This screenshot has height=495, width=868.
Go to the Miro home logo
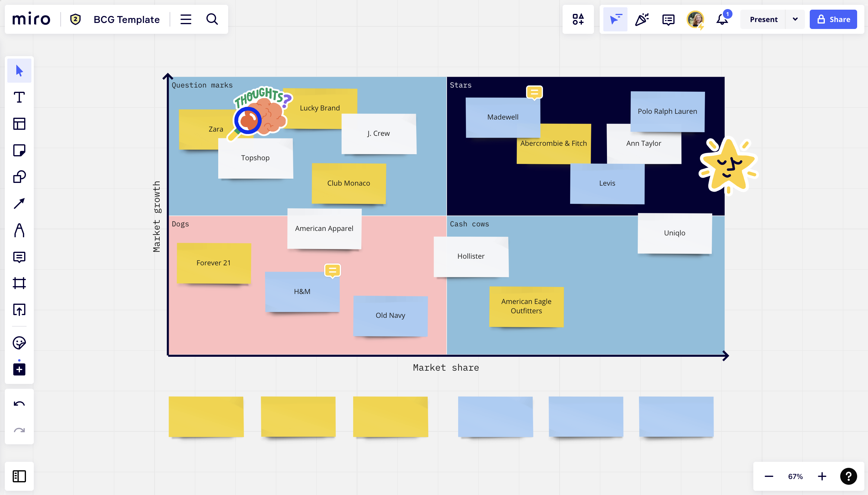coord(31,19)
